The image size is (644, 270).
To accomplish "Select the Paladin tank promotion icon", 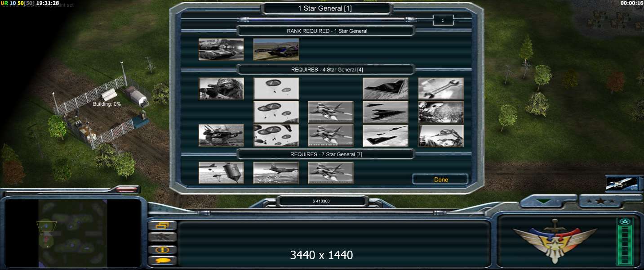I will coord(221,49).
